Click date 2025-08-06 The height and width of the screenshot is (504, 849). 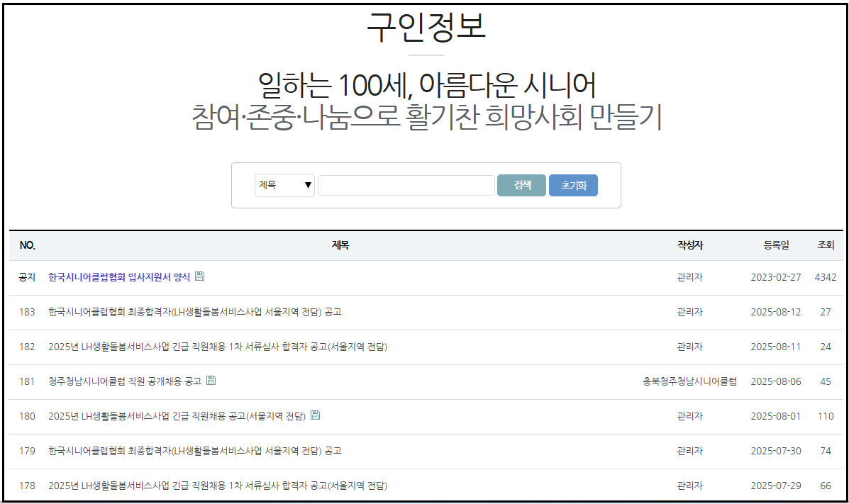pos(776,381)
